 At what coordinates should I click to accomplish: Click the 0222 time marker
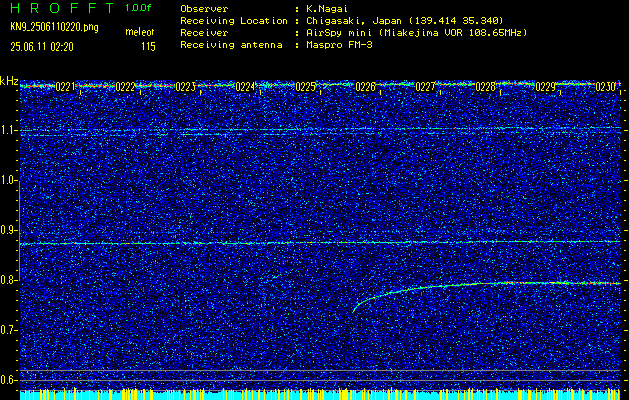125,87
